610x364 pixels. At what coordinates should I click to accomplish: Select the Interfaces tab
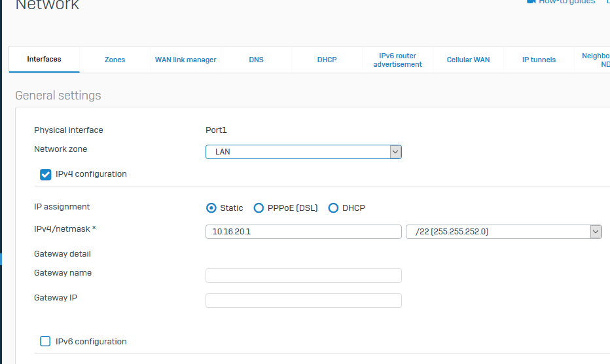[44, 59]
